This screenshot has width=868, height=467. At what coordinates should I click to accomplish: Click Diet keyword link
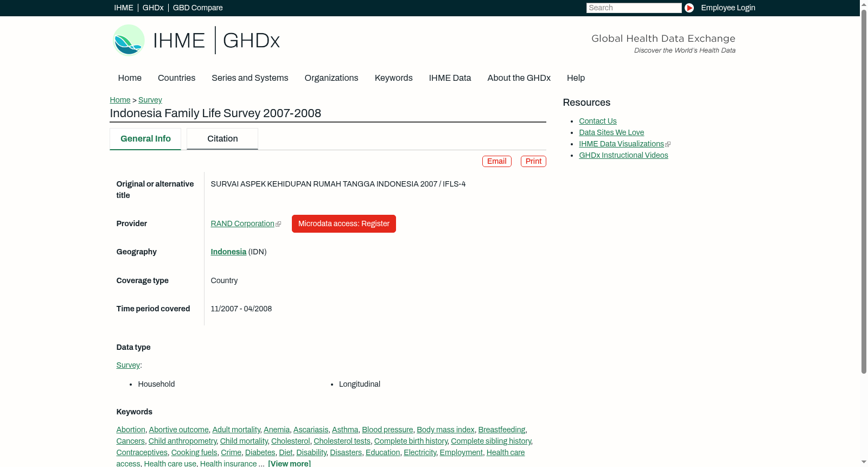[285, 452]
